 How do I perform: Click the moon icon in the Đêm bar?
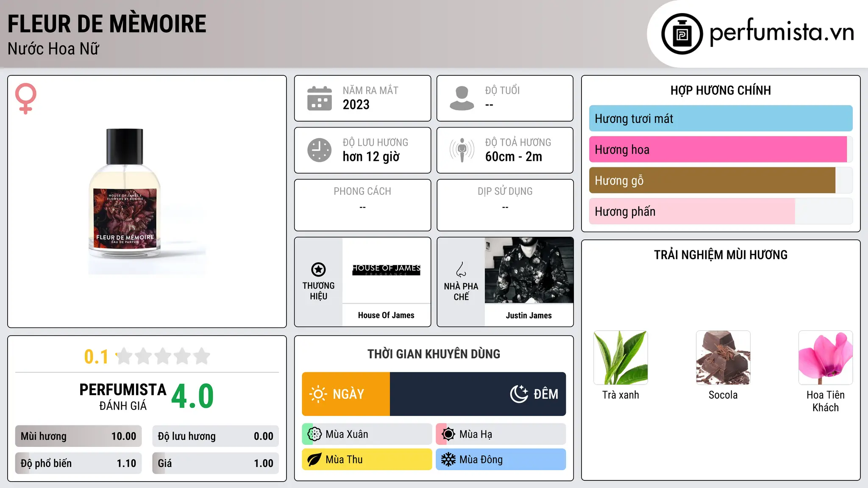pos(519,394)
